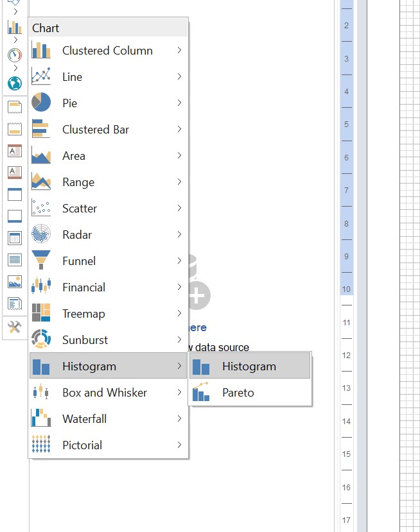Click the globe map toolbox icon
This screenshot has width=420, height=532.
coord(15,83)
